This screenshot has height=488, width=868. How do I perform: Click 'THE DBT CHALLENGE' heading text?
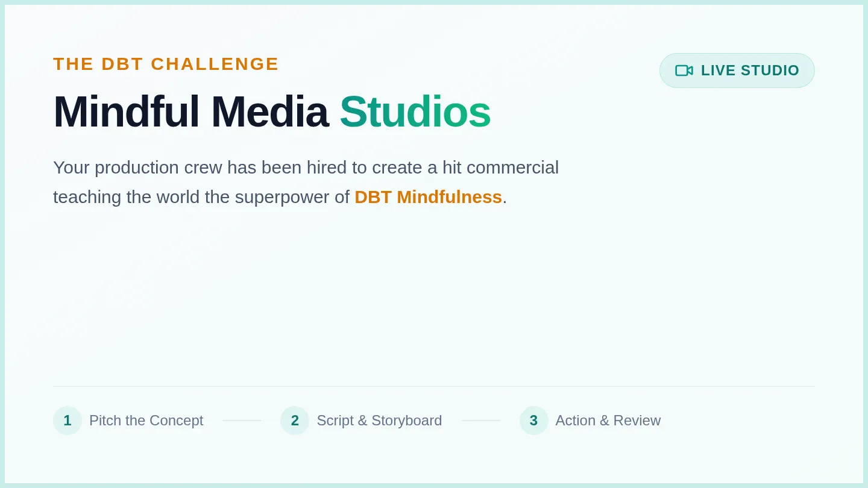(166, 64)
